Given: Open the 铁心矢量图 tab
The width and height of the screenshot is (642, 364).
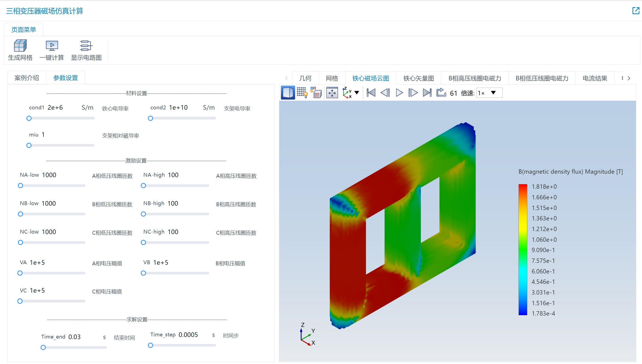Looking at the screenshot, I should coord(419,78).
